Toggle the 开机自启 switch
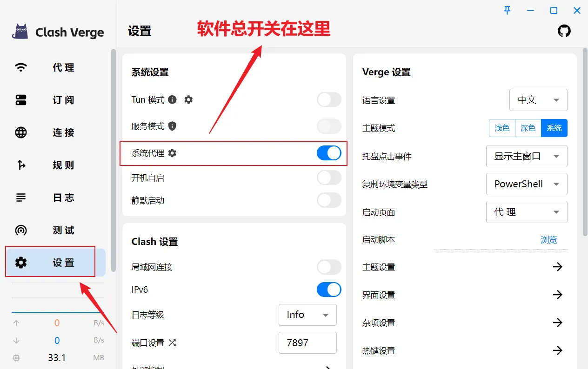The image size is (588, 369). click(x=329, y=178)
